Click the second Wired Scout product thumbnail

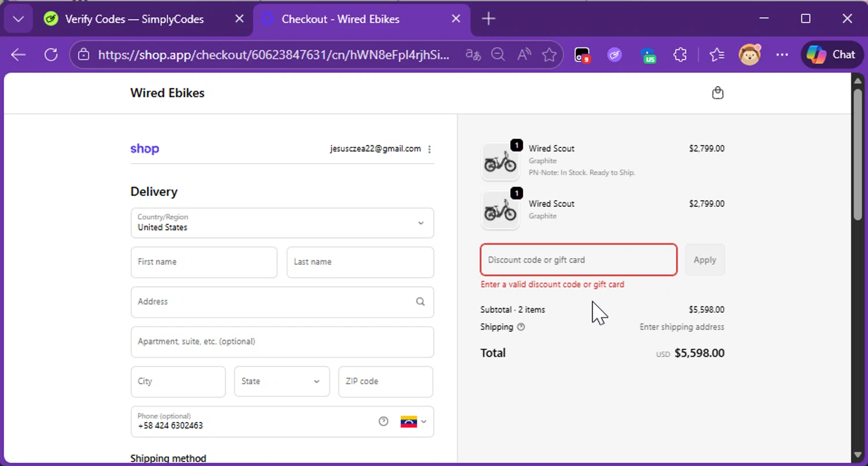click(x=501, y=210)
